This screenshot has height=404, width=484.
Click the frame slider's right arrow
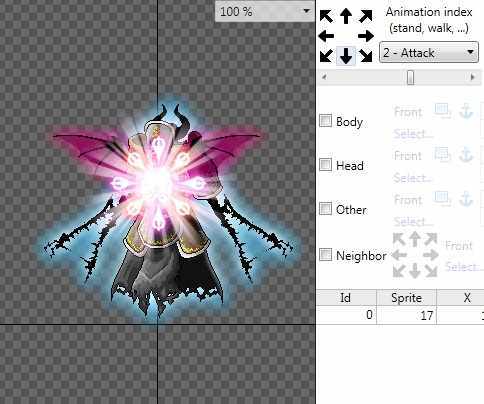[x=472, y=77]
